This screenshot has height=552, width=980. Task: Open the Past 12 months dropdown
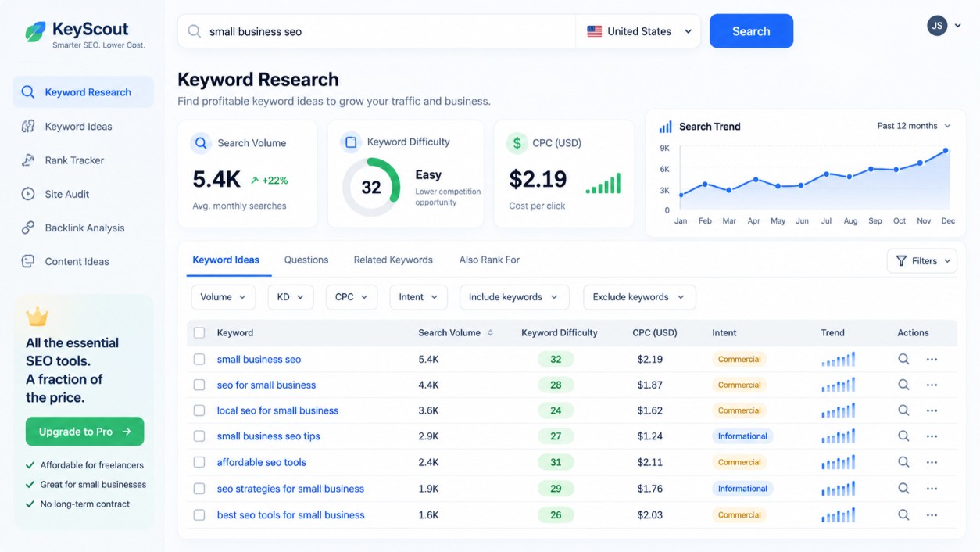(914, 126)
